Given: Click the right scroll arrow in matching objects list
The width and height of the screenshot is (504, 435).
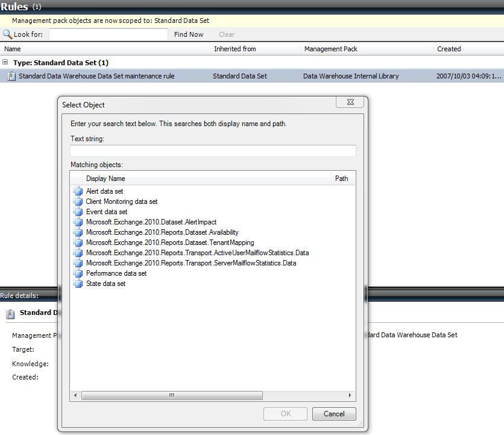Looking at the screenshot, I should 350,395.
